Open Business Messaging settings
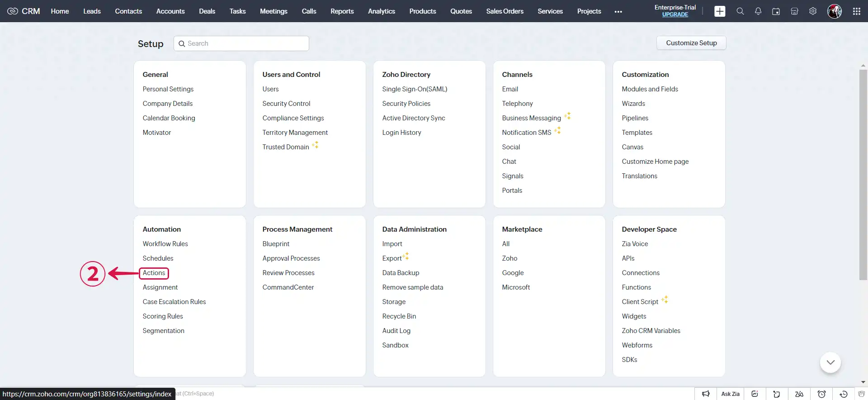 531,118
